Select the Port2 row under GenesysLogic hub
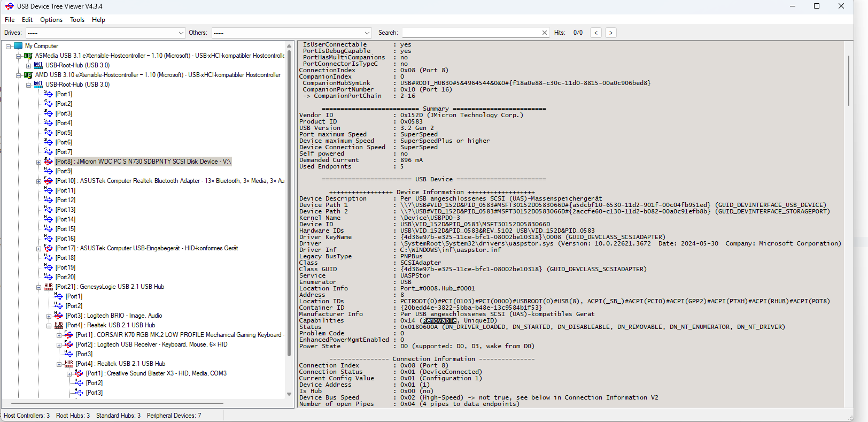Viewport: 868px width, 422px height. tap(74, 306)
